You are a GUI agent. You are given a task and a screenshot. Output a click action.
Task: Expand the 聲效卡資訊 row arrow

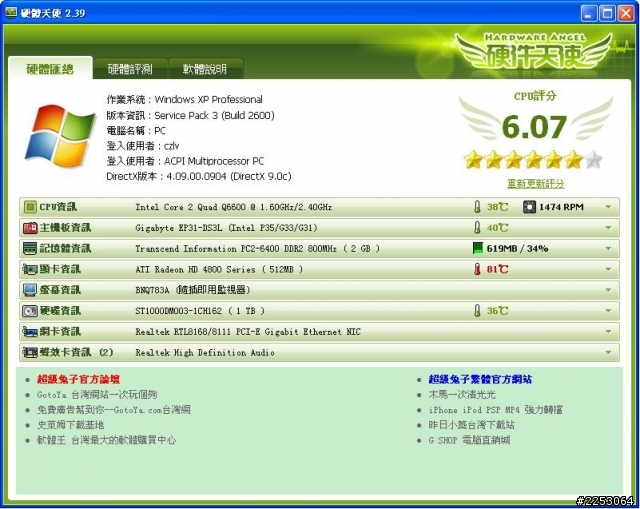[x=608, y=353]
